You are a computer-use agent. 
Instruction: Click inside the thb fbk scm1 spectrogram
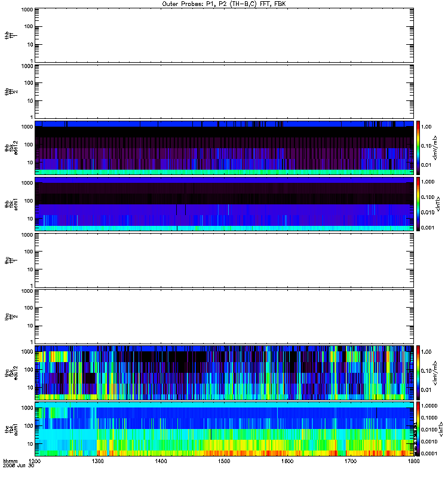[225, 204]
